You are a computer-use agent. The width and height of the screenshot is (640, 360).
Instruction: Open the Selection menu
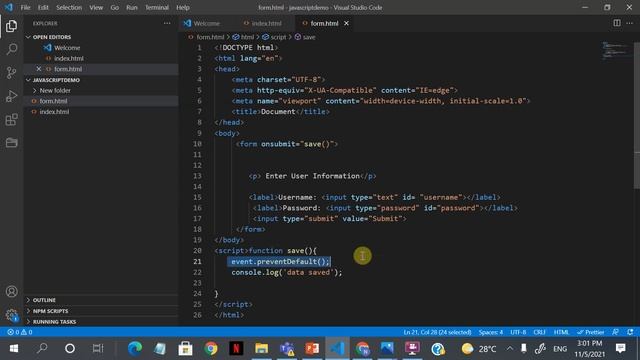(x=69, y=7)
